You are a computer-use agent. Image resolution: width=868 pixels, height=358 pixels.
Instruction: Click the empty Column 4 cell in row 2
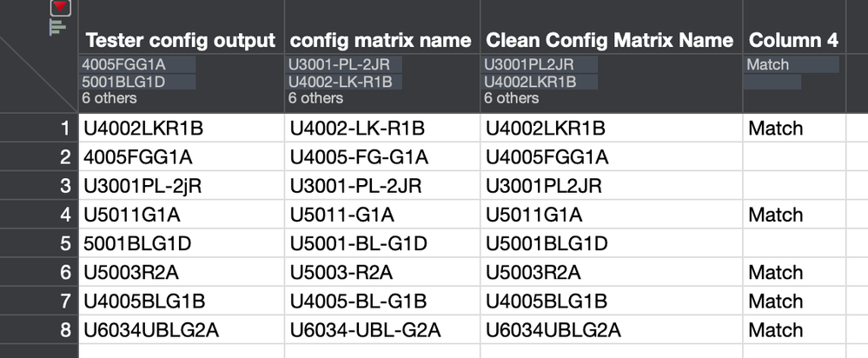[x=792, y=157]
